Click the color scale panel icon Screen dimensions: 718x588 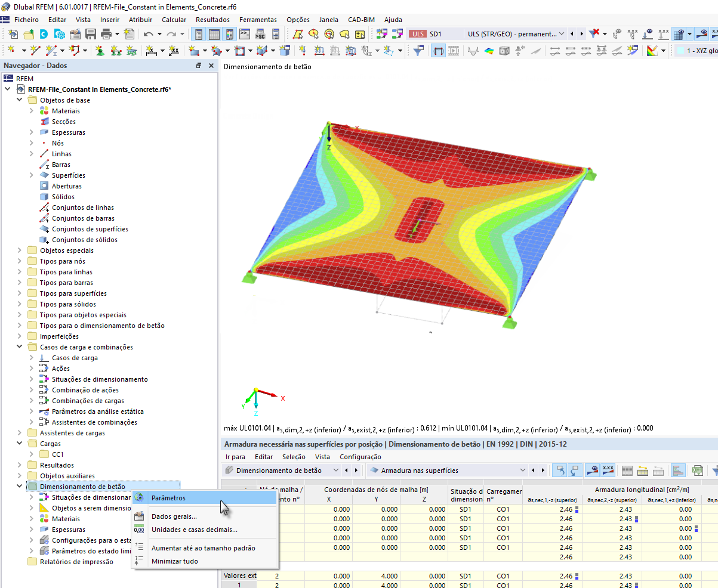[651, 50]
